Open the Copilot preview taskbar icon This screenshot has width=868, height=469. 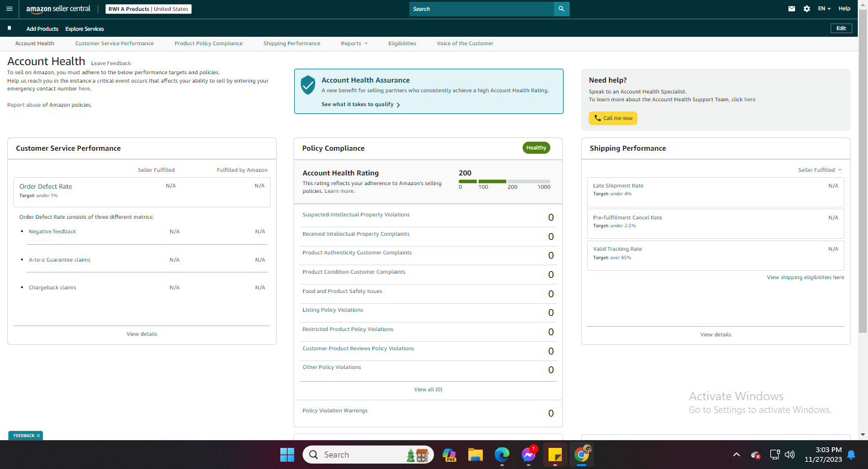(449, 455)
